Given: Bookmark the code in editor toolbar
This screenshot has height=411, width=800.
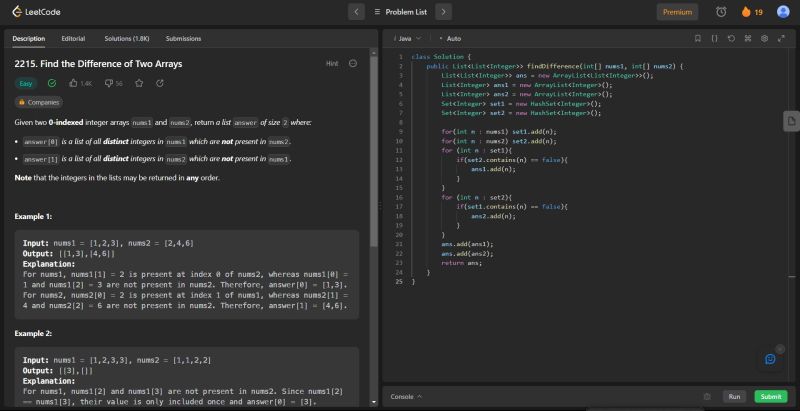Looking at the screenshot, I should (698, 38).
